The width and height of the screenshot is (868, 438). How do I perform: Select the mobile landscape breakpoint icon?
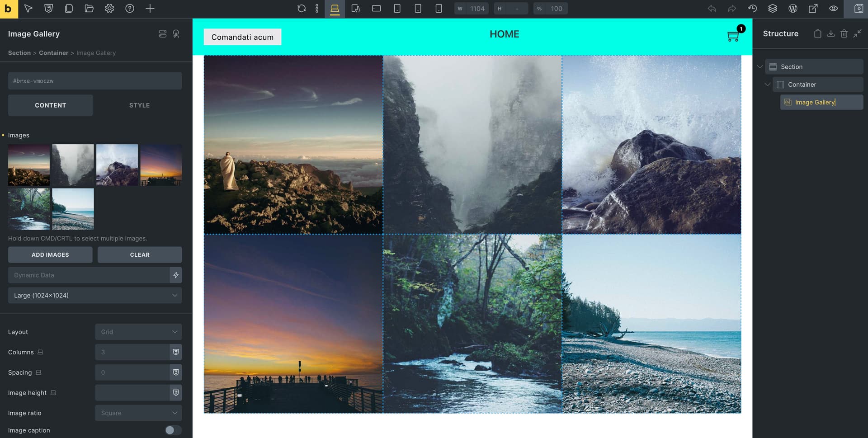click(418, 9)
